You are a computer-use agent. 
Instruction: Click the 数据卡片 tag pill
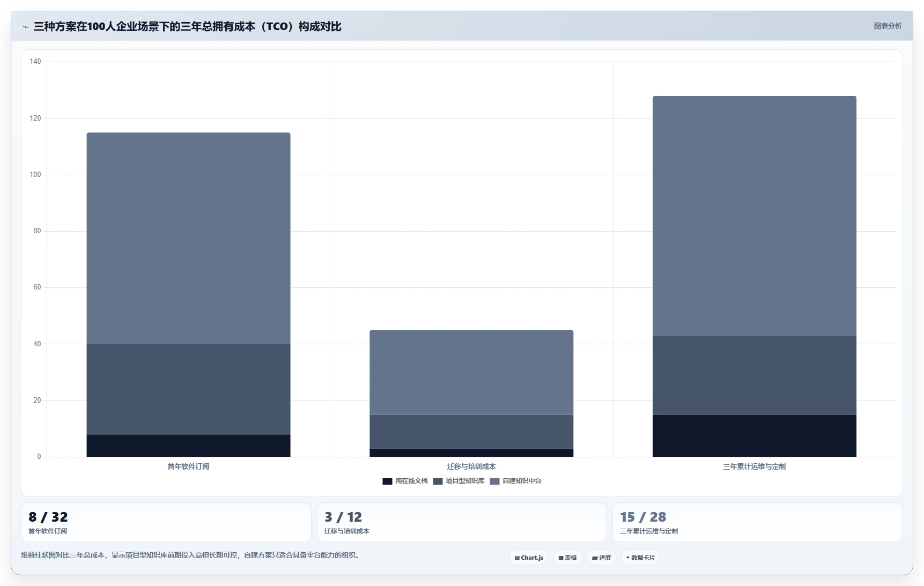click(640, 558)
